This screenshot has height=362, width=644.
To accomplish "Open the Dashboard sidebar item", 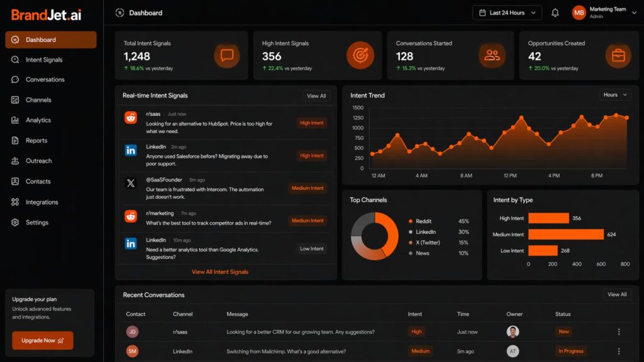I will pos(51,40).
